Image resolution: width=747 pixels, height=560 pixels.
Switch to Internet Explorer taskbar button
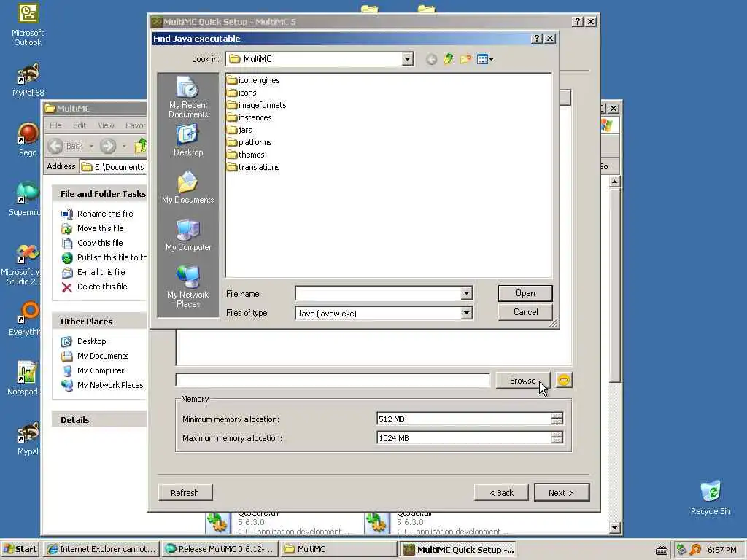[x=101, y=549]
